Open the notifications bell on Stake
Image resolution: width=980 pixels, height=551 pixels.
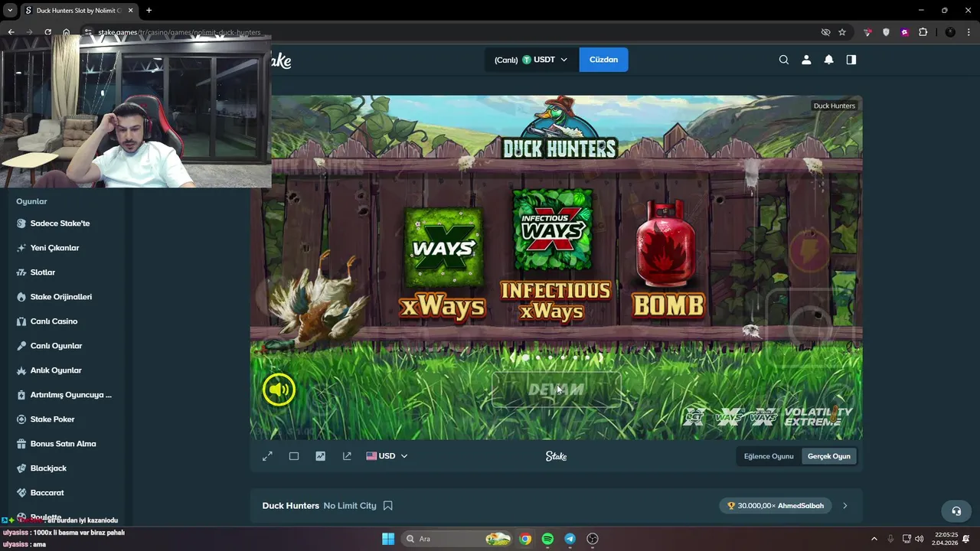(828, 60)
